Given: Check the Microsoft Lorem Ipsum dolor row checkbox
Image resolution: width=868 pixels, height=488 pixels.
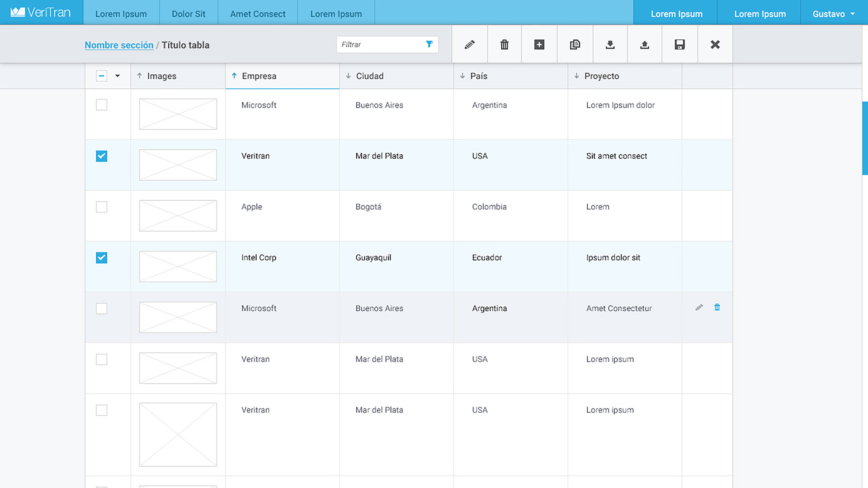Looking at the screenshot, I should (x=102, y=105).
